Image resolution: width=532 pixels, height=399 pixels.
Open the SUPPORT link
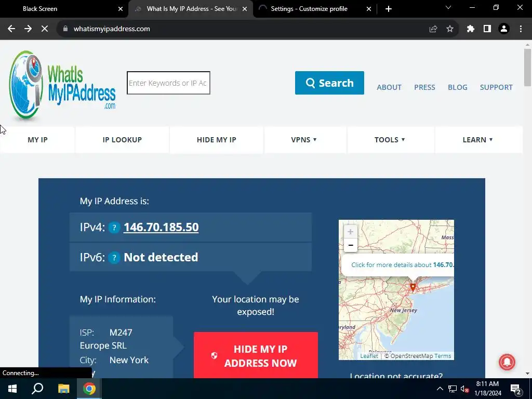point(496,87)
